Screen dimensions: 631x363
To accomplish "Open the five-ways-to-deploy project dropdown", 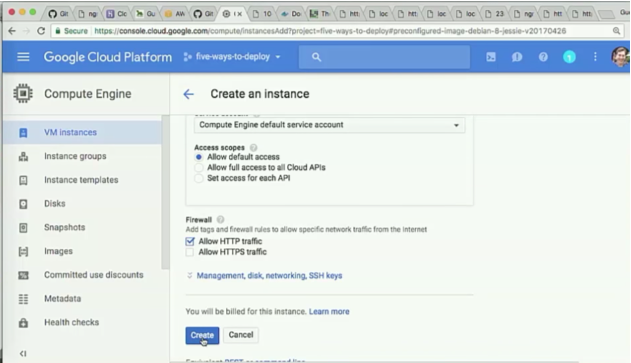I will pos(232,57).
